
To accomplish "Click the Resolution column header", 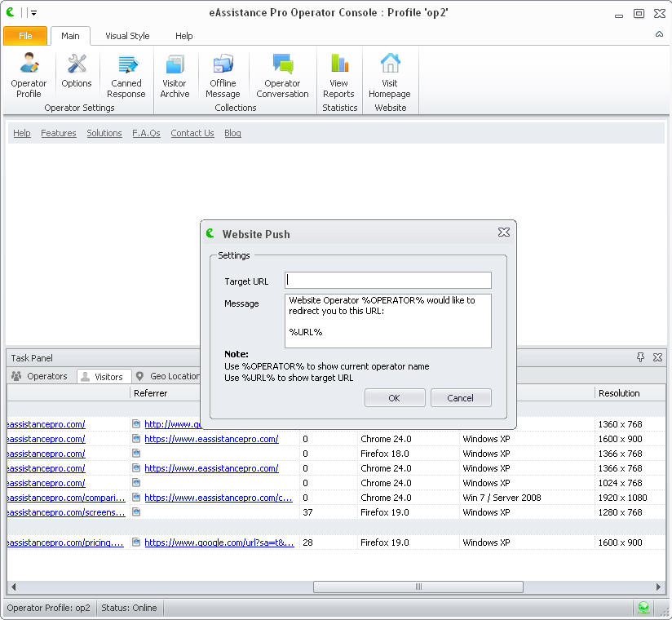I will (x=630, y=392).
